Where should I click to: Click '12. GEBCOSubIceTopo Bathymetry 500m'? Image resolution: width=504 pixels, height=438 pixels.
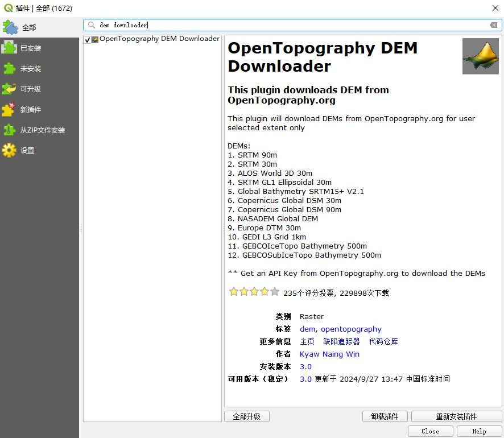[304, 255]
